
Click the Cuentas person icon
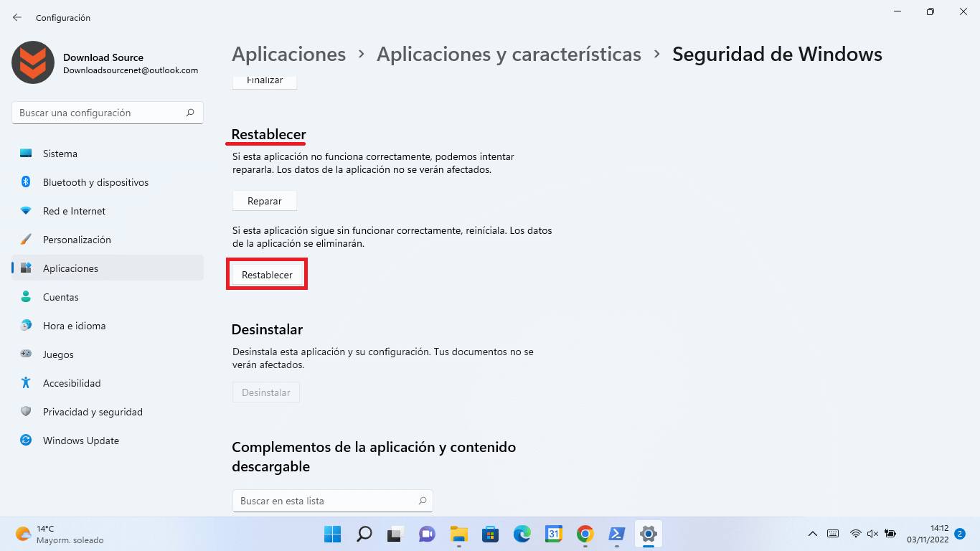tap(26, 297)
